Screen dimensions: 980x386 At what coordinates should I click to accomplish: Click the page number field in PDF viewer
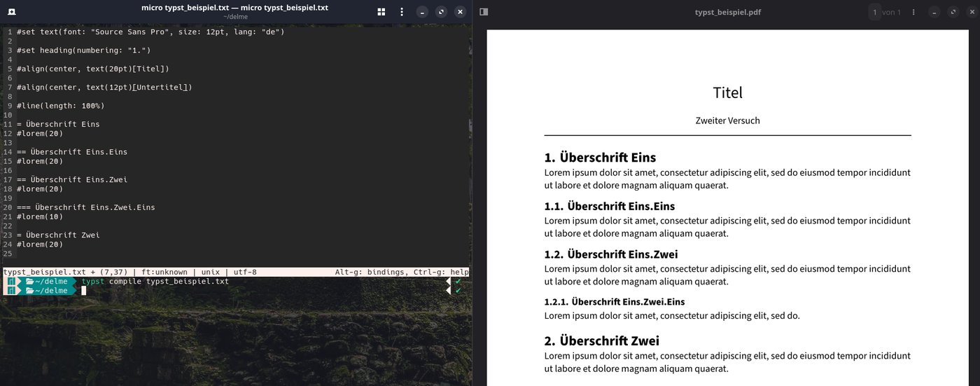tap(874, 12)
